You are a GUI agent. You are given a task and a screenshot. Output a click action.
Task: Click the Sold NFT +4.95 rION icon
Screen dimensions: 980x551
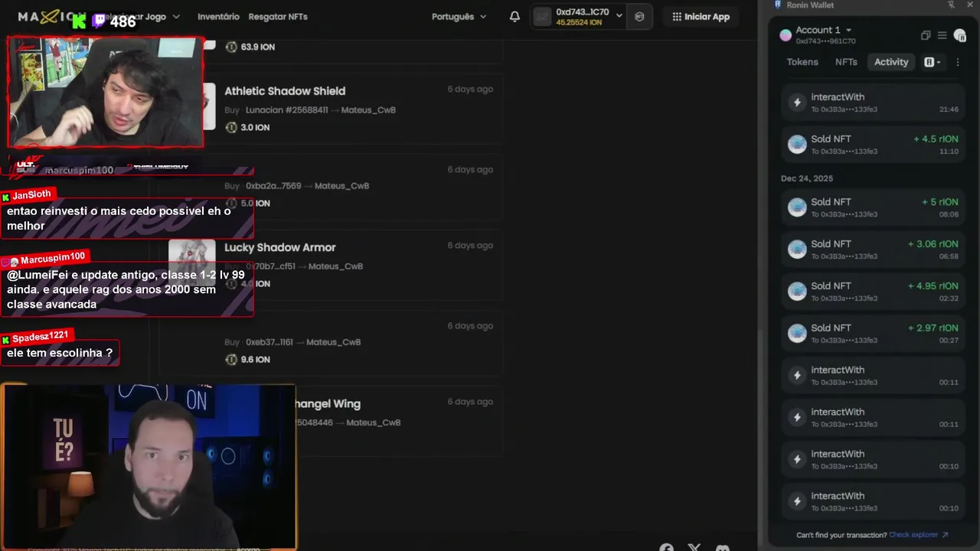click(x=797, y=292)
